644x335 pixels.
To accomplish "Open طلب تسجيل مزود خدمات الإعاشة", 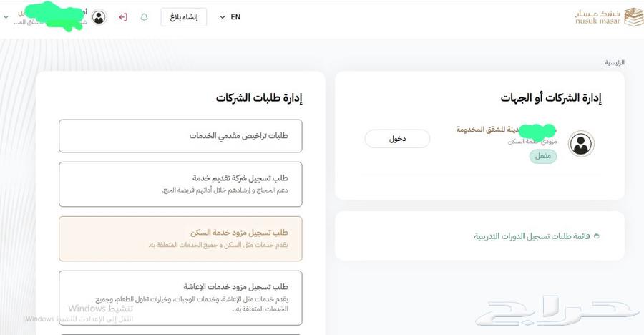I will (180, 298).
